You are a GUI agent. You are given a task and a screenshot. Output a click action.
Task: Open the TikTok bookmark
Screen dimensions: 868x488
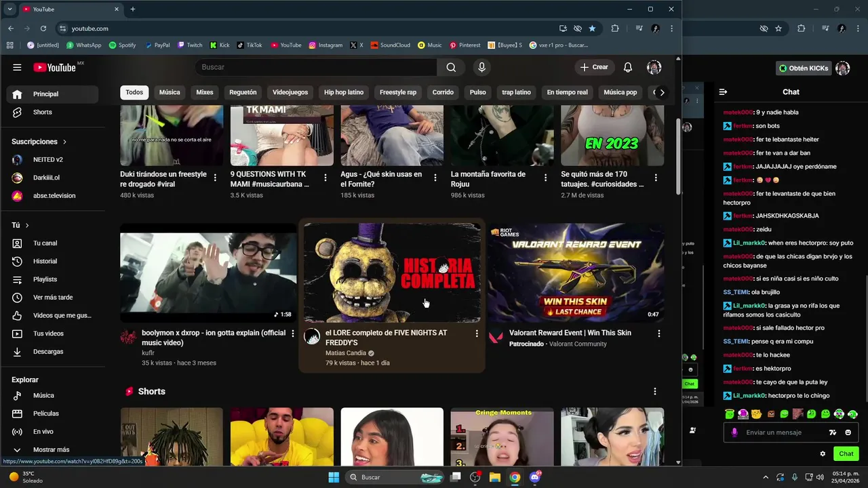pos(250,45)
